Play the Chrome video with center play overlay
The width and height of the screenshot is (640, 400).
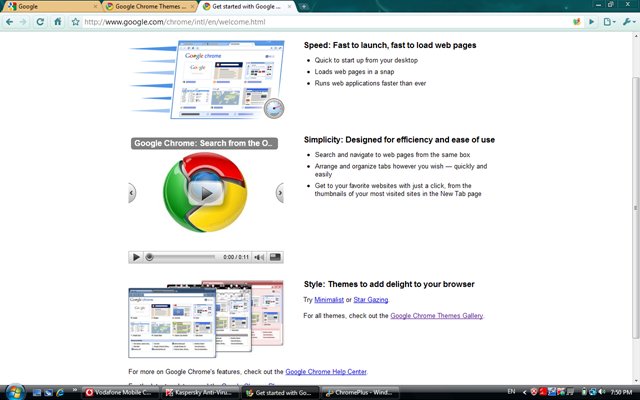[205, 193]
